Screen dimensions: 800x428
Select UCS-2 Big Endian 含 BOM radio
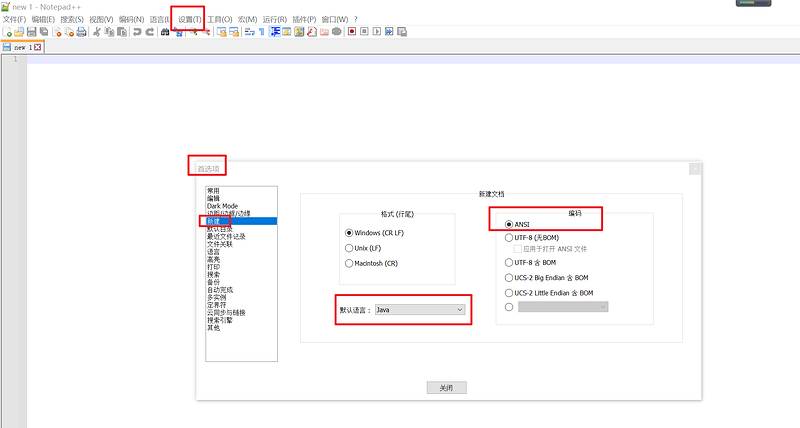click(x=509, y=278)
